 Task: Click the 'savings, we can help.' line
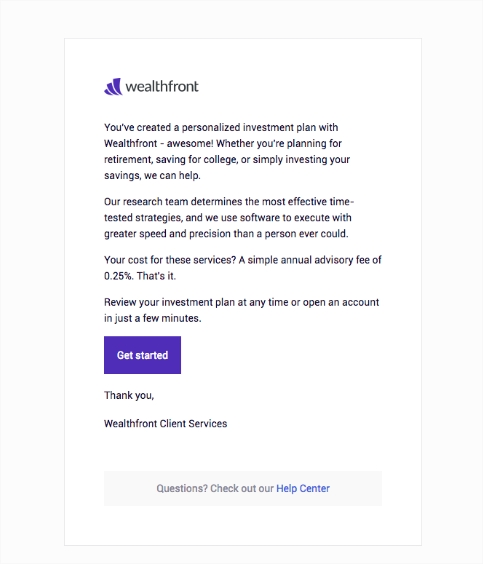[152, 176]
